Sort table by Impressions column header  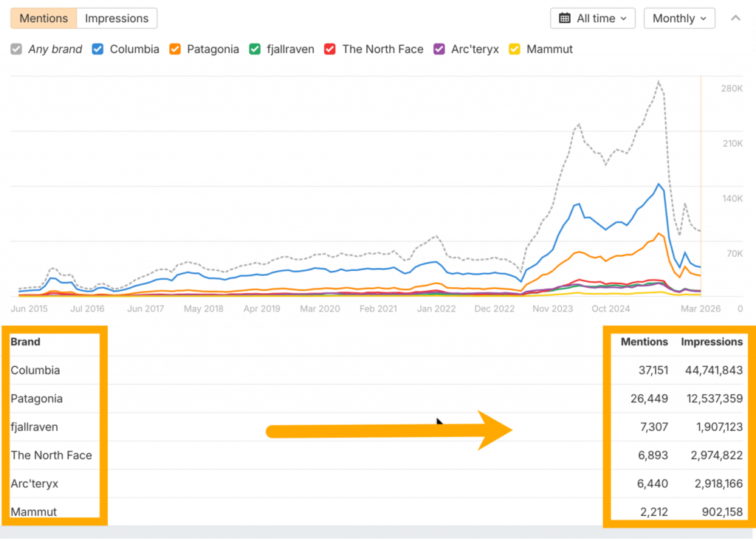[712, 342]
